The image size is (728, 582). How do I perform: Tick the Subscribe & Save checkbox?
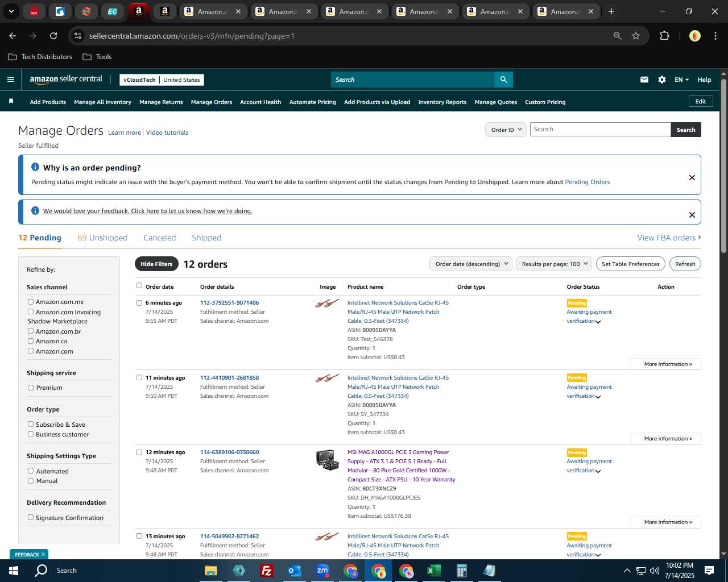(x=31, y=424)
